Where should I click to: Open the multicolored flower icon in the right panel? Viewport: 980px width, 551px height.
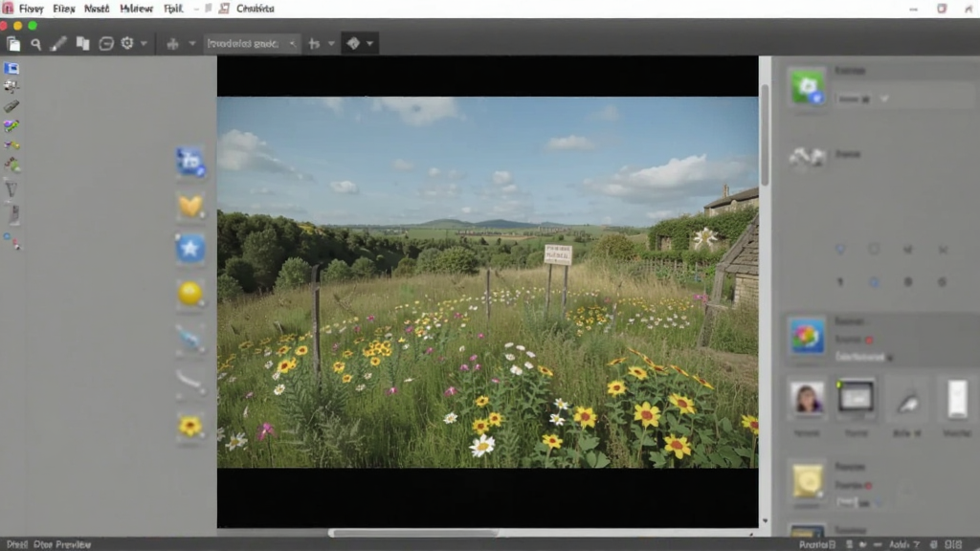coord(806,336)
